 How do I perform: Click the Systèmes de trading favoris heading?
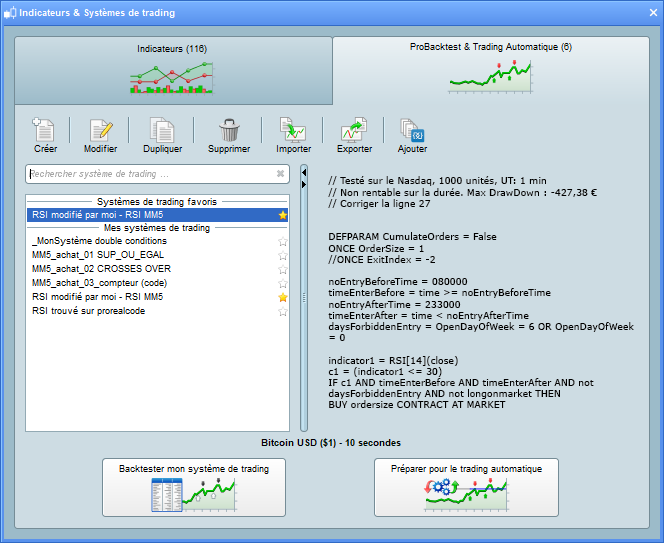(157, 202)
